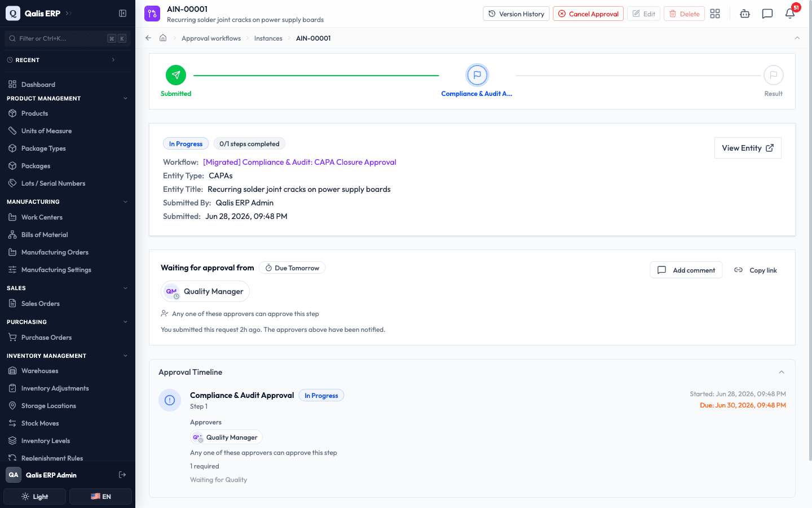This screenshot has width=812, height=508.
Task: Click the Compliance & Audit step flag
Action: click(x=477, y=75)
